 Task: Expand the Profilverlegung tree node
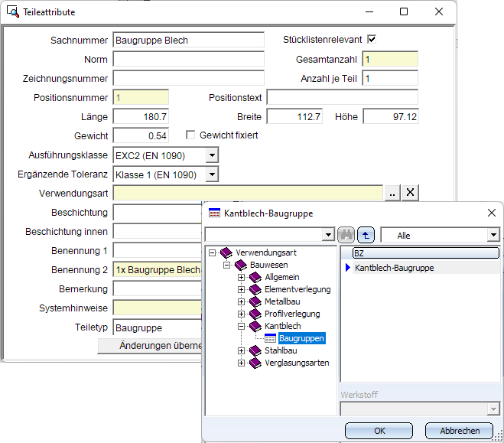tap(241, 314)
